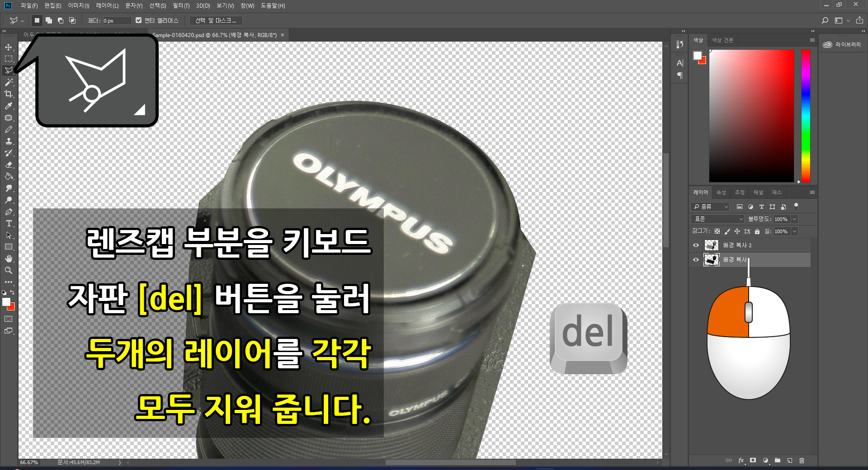This screenshot has width=868, height=470.
Task: Select new selection mode button
Action: [x=37, y=20]
